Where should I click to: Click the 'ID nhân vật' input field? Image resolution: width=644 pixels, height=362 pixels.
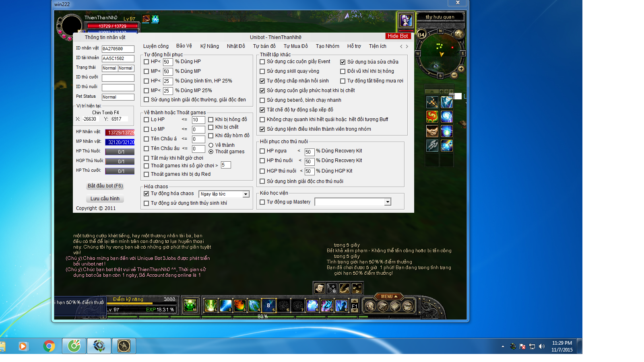coord(118,49)
